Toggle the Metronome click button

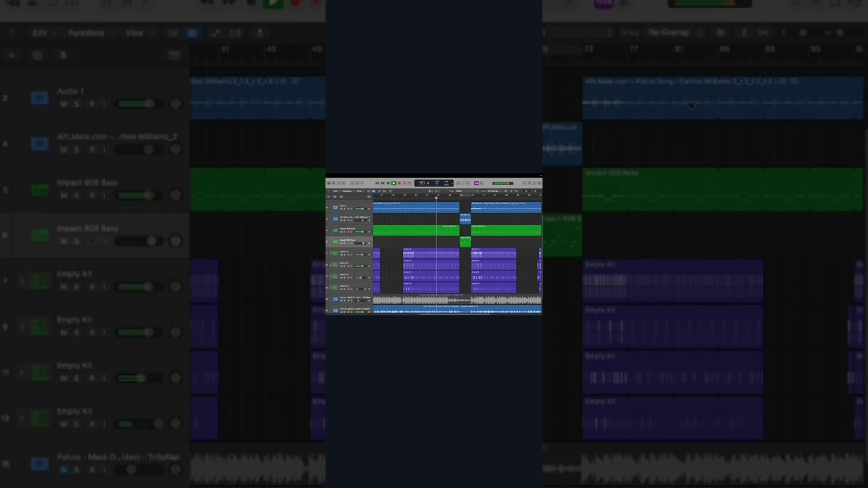481,183
